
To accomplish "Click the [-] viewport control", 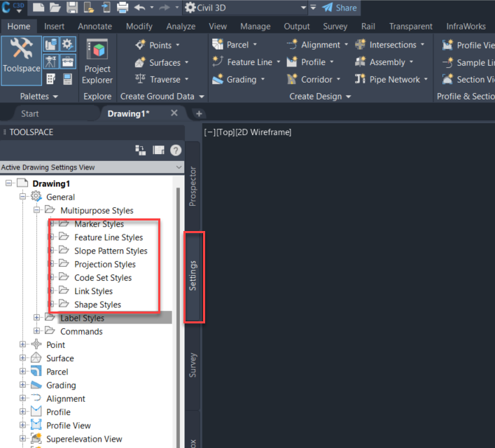I will 210,132.
